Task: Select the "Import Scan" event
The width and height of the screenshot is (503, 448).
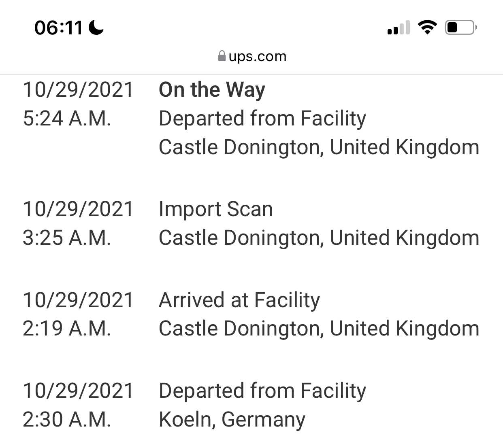Action: tap(215, 209)
